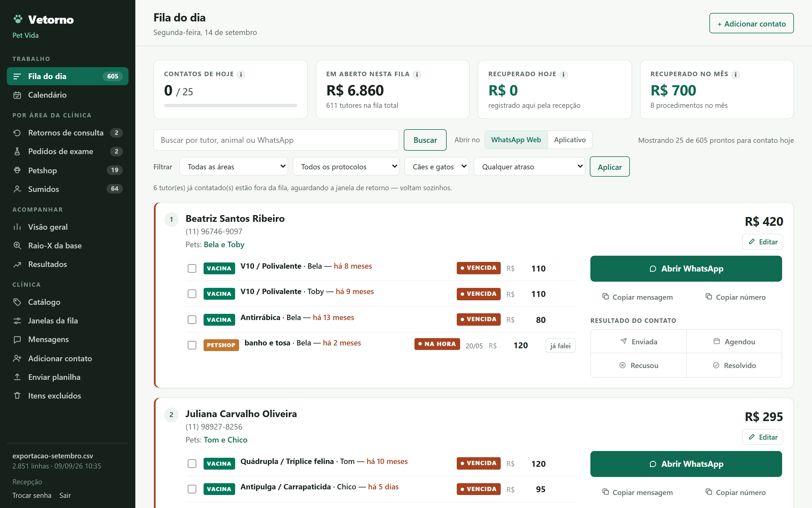
Task: Click the Vetorno paw logo icon
Action: click(18, 19)
